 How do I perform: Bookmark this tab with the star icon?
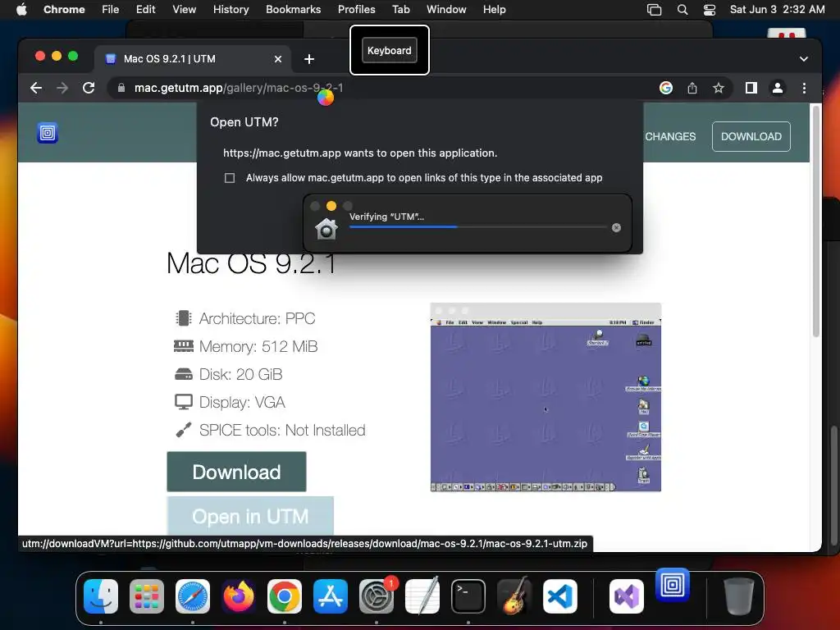[x=719, y=88]
